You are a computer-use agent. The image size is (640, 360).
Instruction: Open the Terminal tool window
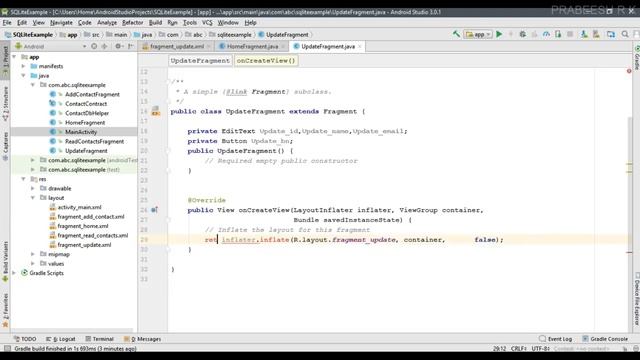99,339
